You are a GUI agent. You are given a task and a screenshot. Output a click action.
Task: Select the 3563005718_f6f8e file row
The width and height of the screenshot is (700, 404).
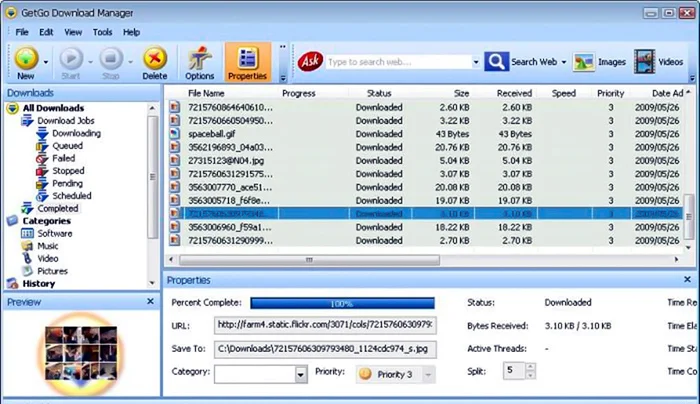coord(424,200)
